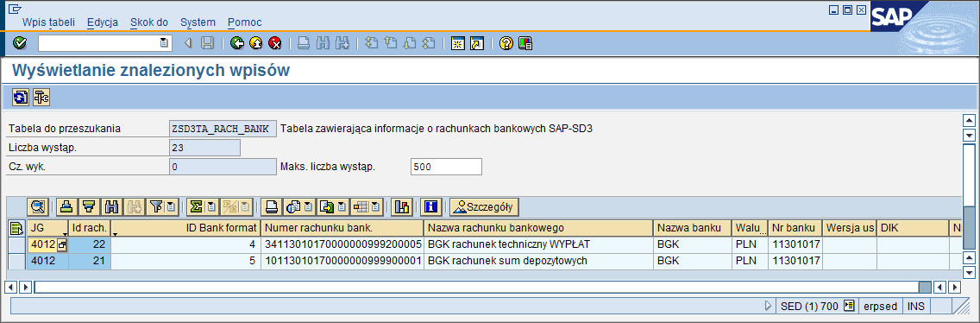Click the Nr banku column header
Viewport: 980px width, 323px height.
click(x=795, y=228)
